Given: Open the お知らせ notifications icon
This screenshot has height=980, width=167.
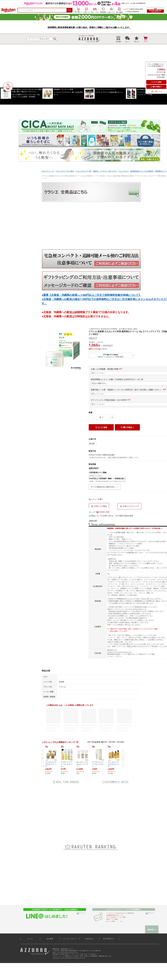Looking at the screenshot, I should click(x=87, y=10).
